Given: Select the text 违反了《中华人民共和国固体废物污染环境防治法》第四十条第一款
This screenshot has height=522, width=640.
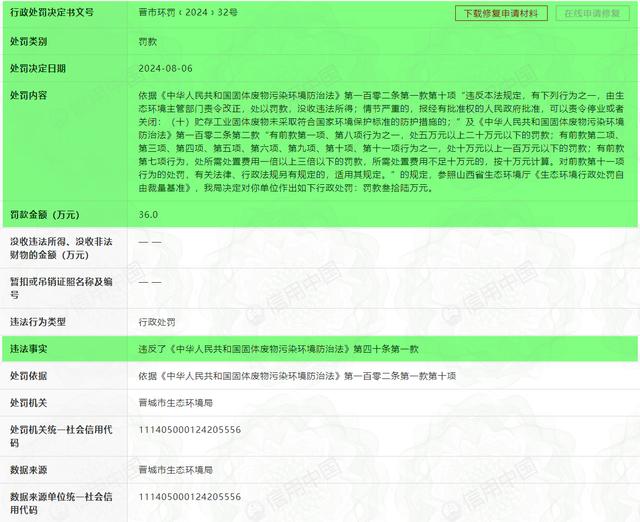Looking at the screenshot, I should click(x=278, y=349).
